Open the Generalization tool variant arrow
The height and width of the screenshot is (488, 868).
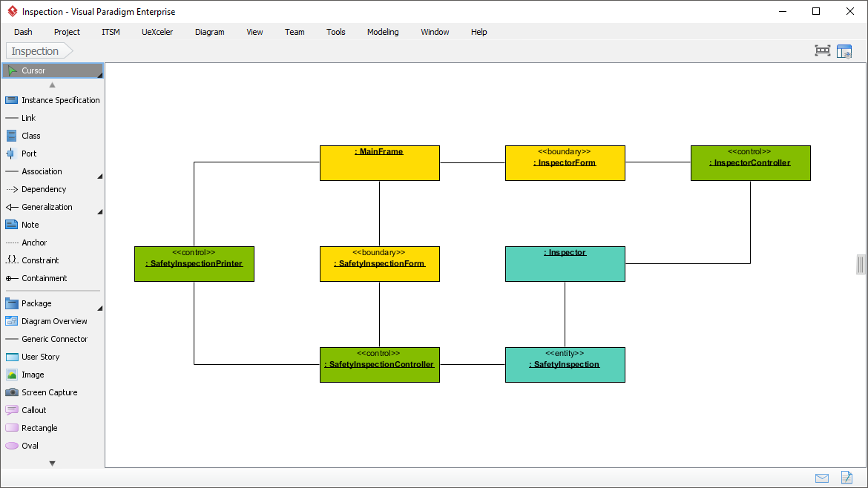(x=98, y=212)
